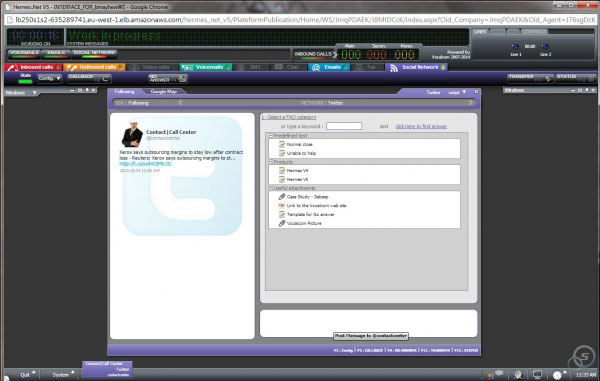Go to previous item with left arrow
600x381 pixels.
click(181, 103)
